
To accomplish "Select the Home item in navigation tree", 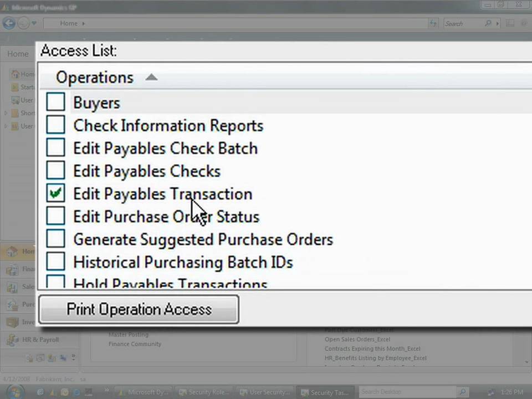I will [23, 74].
